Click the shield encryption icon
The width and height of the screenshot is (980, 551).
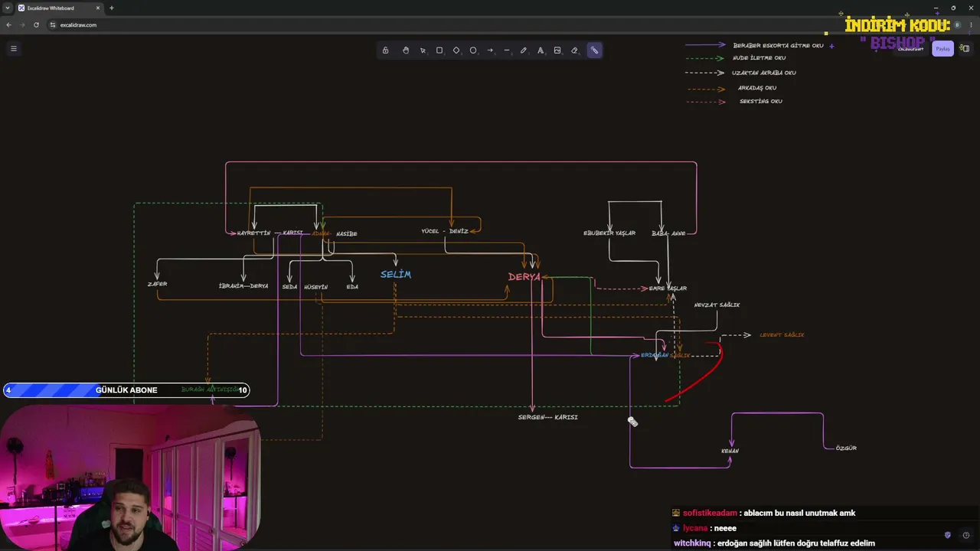point(948,535)
